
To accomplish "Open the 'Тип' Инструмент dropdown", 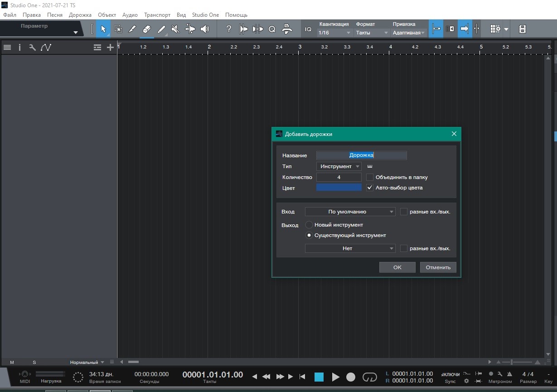I will [339, 166].
